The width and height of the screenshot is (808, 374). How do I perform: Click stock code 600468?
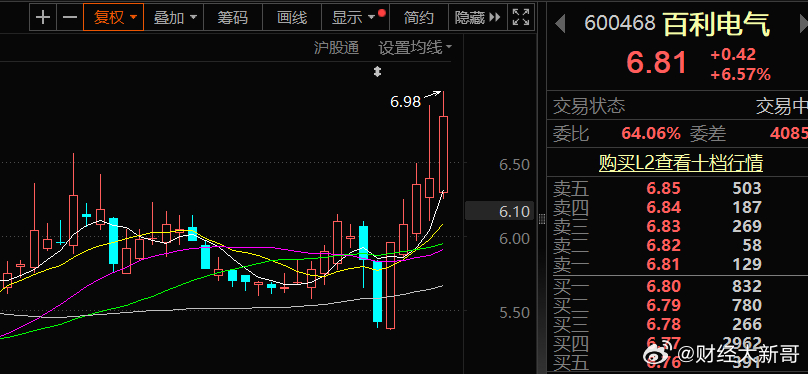pos(620,23)
